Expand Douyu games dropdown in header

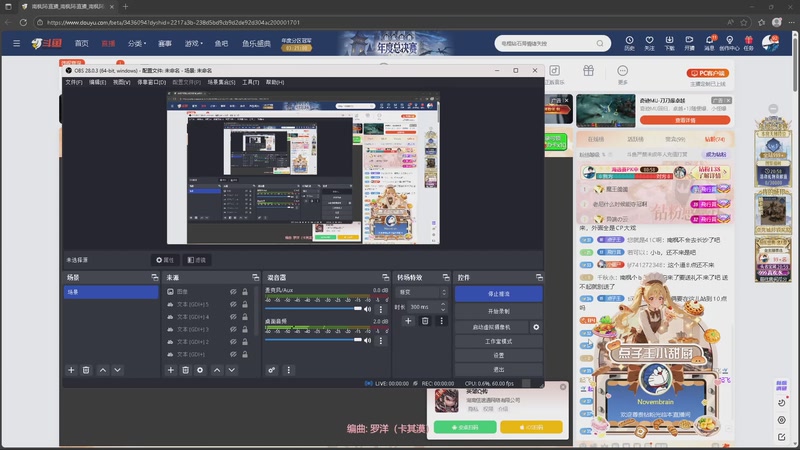coord(193,43)
